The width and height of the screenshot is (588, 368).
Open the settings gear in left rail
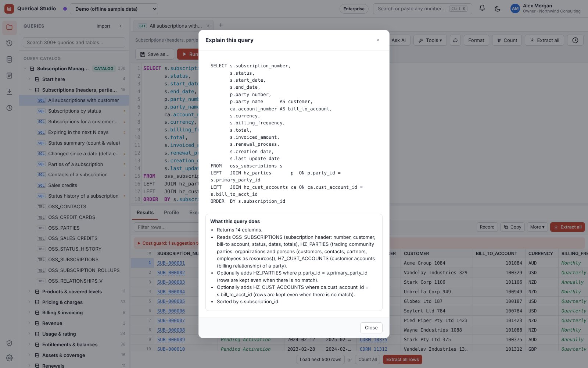pyautogui.click(x=10, y=358)
